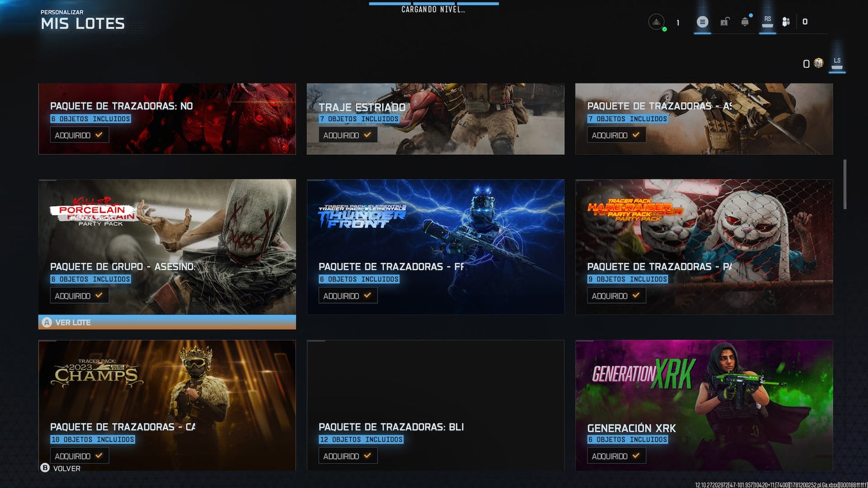
Task: Click the open padlock unlock icon
Action: coord(724,22)
